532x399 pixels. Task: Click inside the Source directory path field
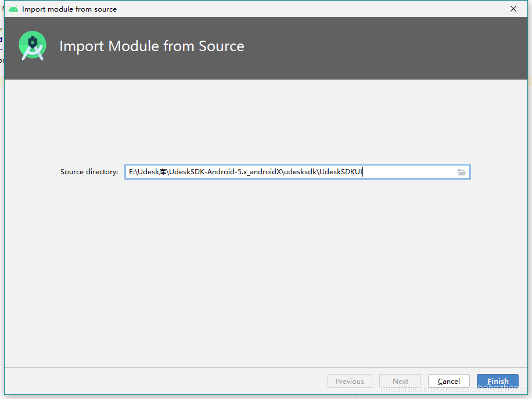[297, 172]
